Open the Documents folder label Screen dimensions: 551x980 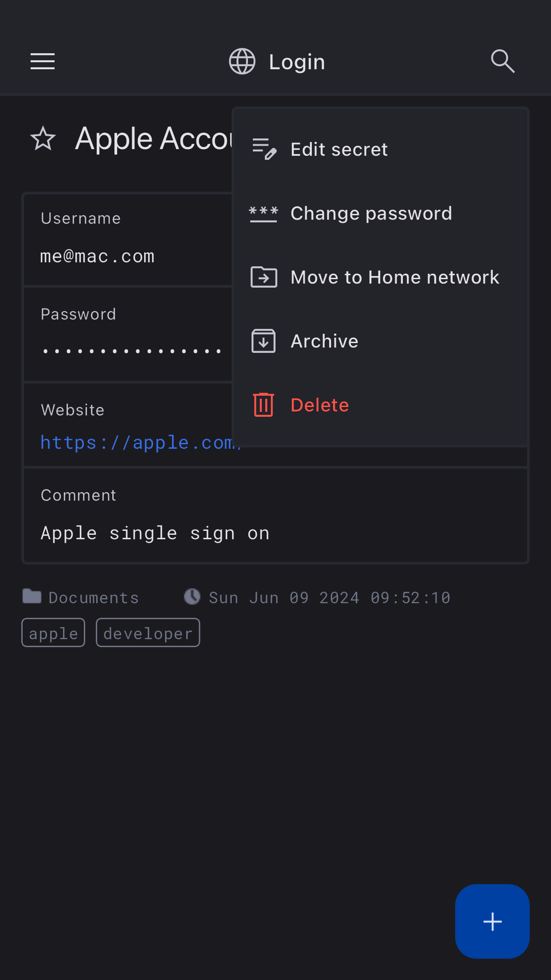point(93,597)
